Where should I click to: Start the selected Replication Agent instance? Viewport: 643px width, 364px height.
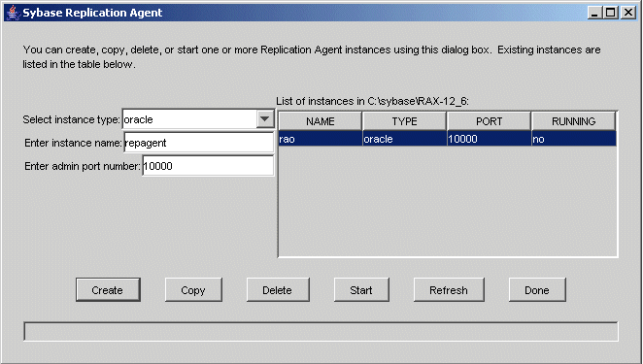coord(361,290)
